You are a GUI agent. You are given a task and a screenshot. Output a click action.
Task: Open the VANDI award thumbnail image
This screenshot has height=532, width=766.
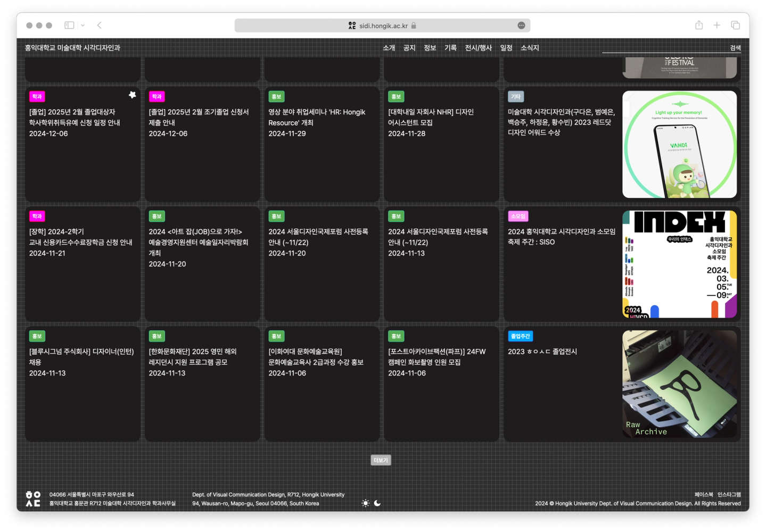[680, 144]
